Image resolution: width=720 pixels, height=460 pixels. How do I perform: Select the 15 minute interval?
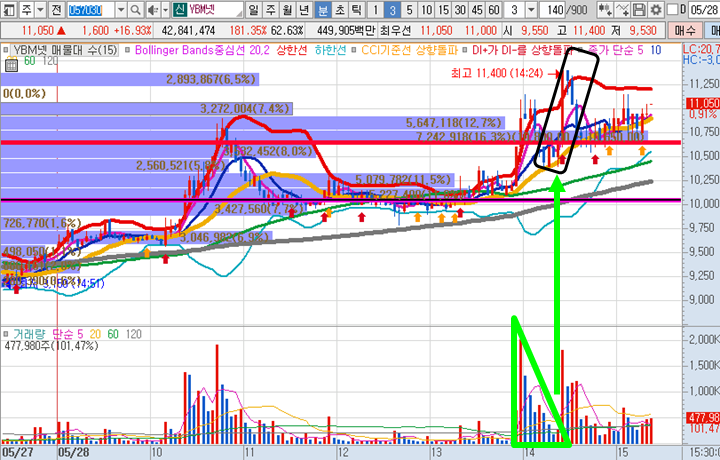coord(443,10)
